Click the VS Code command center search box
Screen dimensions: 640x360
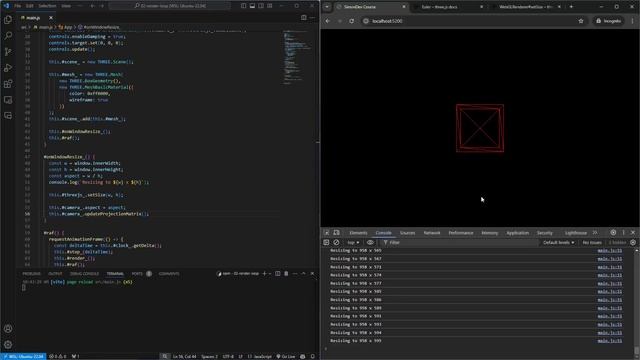[169, 6]
